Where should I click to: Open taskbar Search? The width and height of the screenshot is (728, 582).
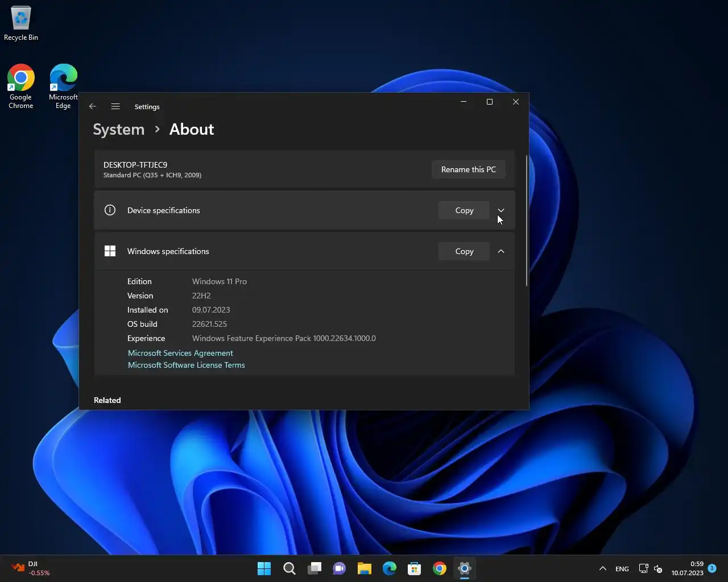pyautogui.click(x=289, y=568)
